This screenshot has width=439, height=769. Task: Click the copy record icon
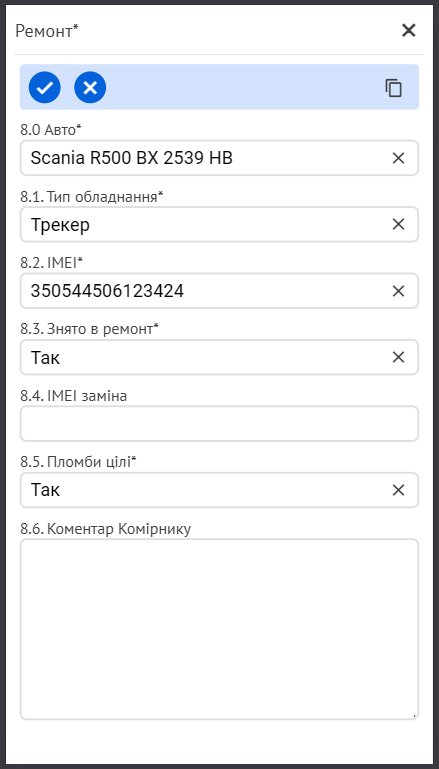pyautogui.click(x=393, y=88)
